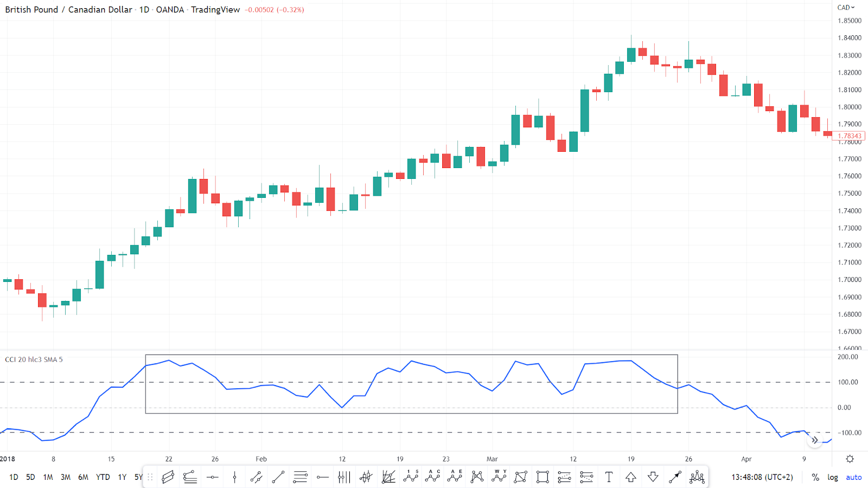Click the -0.00502 (-0.32%) price change text
Viewport: 868px width, 488px height.
pos(275,10)
